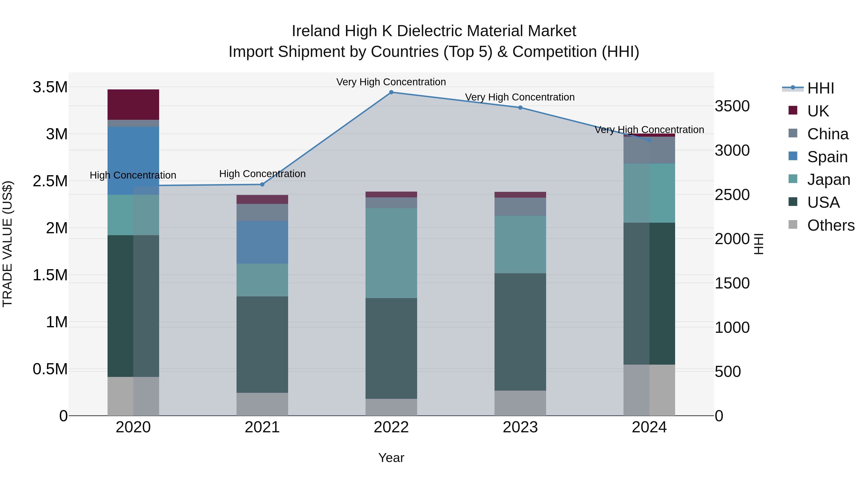Click the 'High Concentration' label above 2021

tap(263, 174)
